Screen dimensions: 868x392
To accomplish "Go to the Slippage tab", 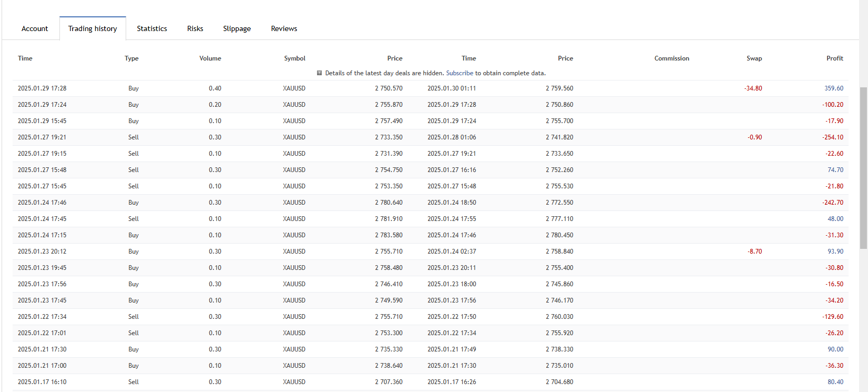I will 237,28.
